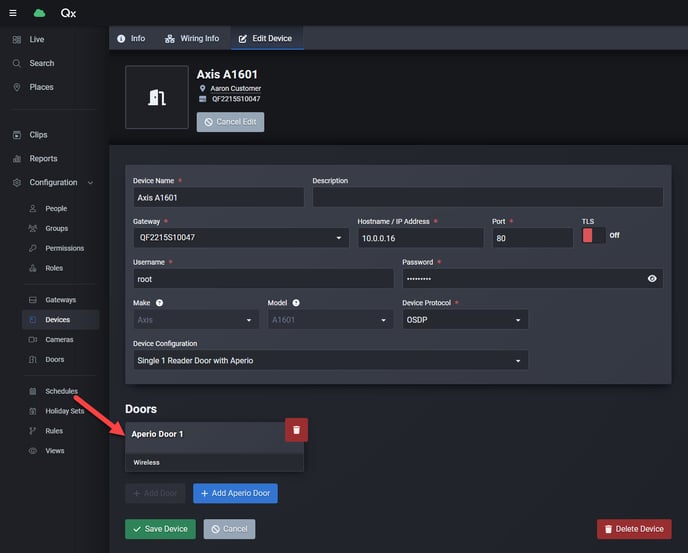Select the Edit Device tab
Screen dimensions: 688x553
[265, 38]
